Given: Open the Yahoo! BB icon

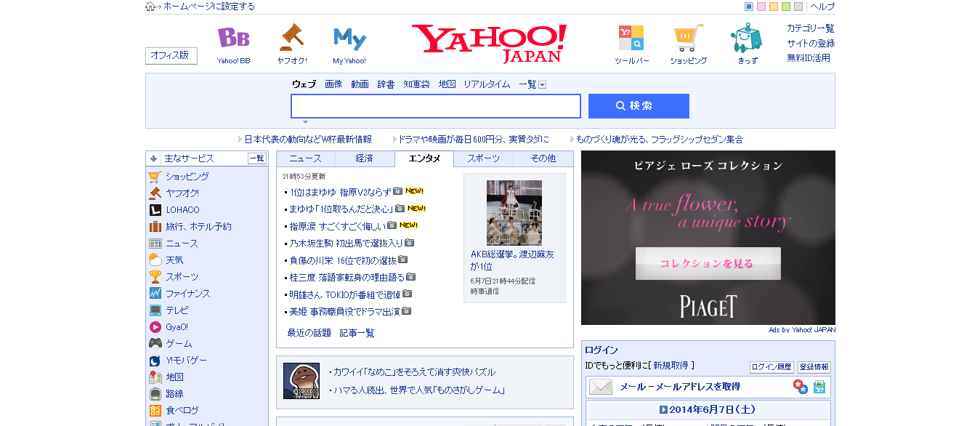Looking at the screenshot, I should click(x=233, y=38).
